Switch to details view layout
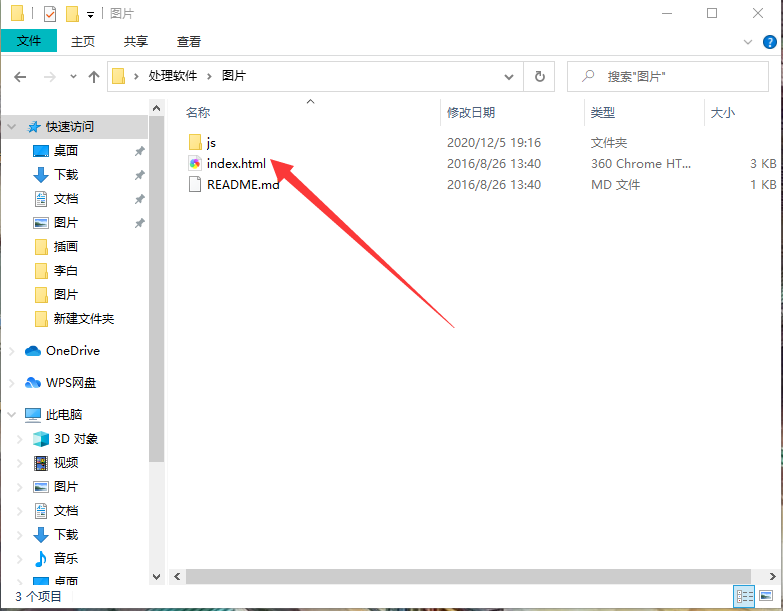783x611 pixels. [745, 596]
